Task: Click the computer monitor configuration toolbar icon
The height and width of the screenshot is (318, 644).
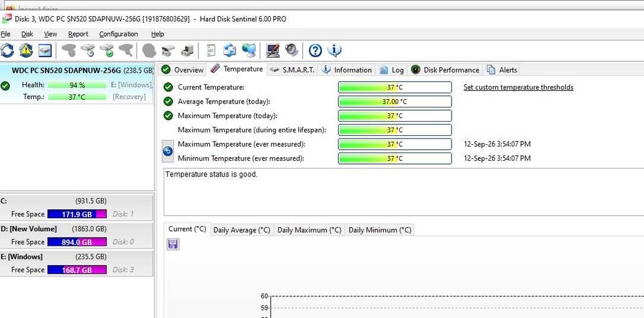Action: (x=272, y=50)
